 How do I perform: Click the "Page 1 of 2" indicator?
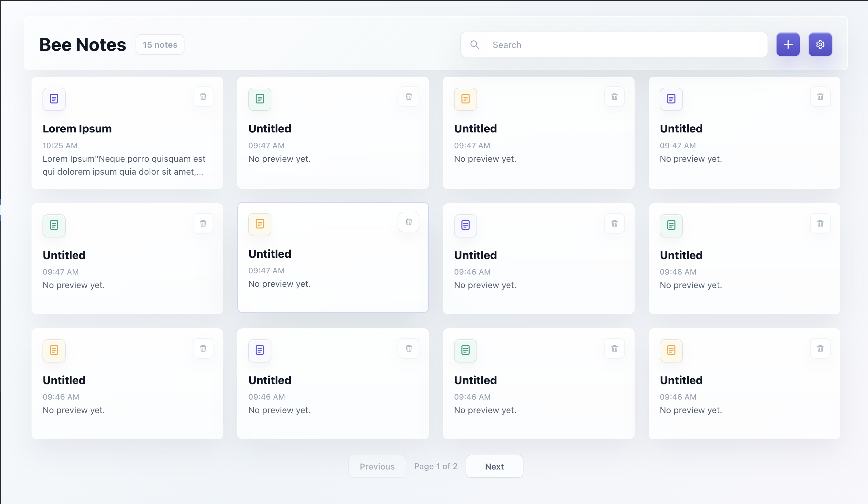pos(436,466)
